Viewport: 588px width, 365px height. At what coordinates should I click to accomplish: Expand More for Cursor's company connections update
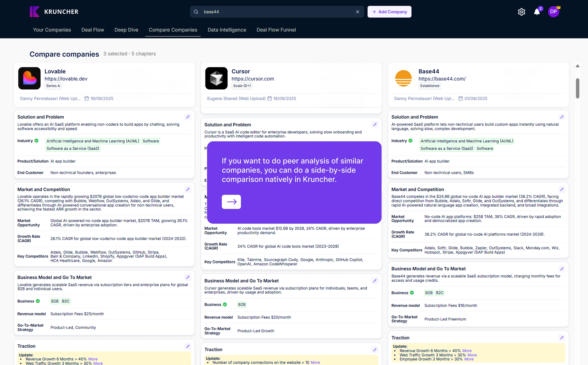315,362
